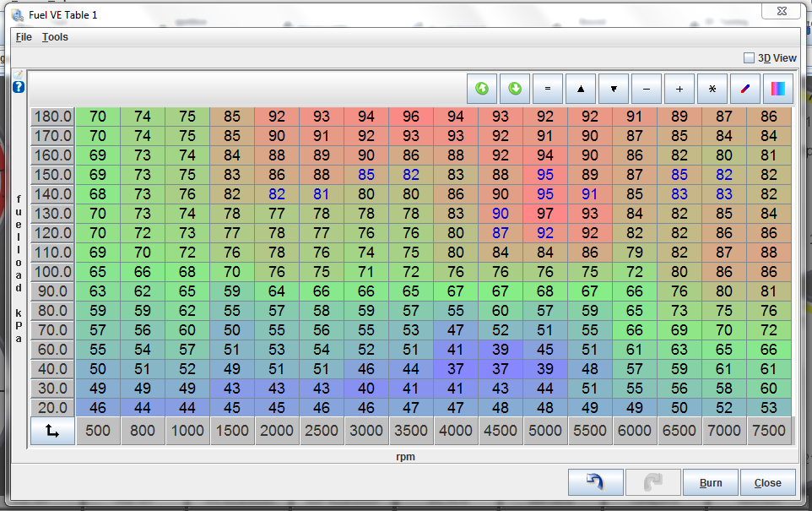The width and height of the screenshot is (812, 511).
Task: Click the axis swap arrow button
Action: tap(52, 431)
